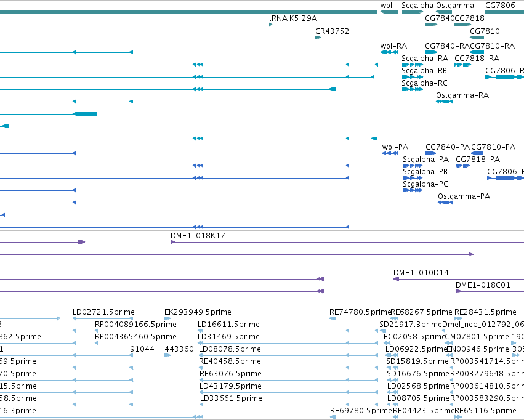
Task: Select the RP004089166.5prime EST label
Action: pos(135,325)
